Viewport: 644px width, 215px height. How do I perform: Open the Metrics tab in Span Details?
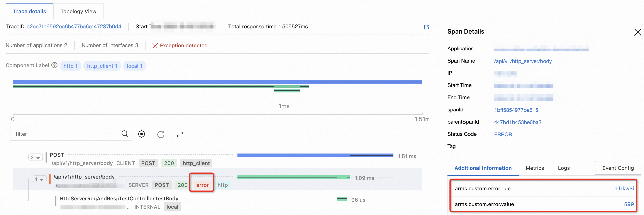pos(535,168)
